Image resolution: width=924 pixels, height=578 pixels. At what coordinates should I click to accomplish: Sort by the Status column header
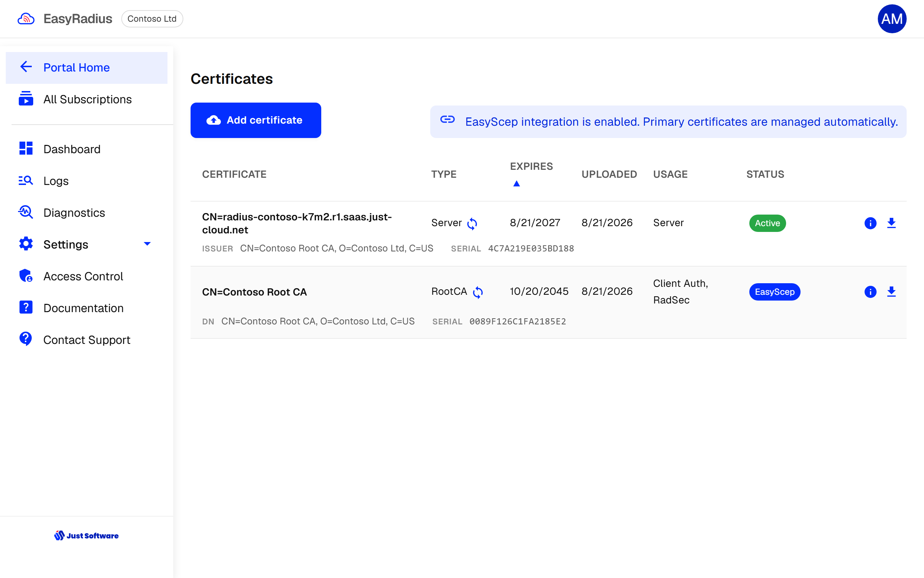click(x=765, y=174)
